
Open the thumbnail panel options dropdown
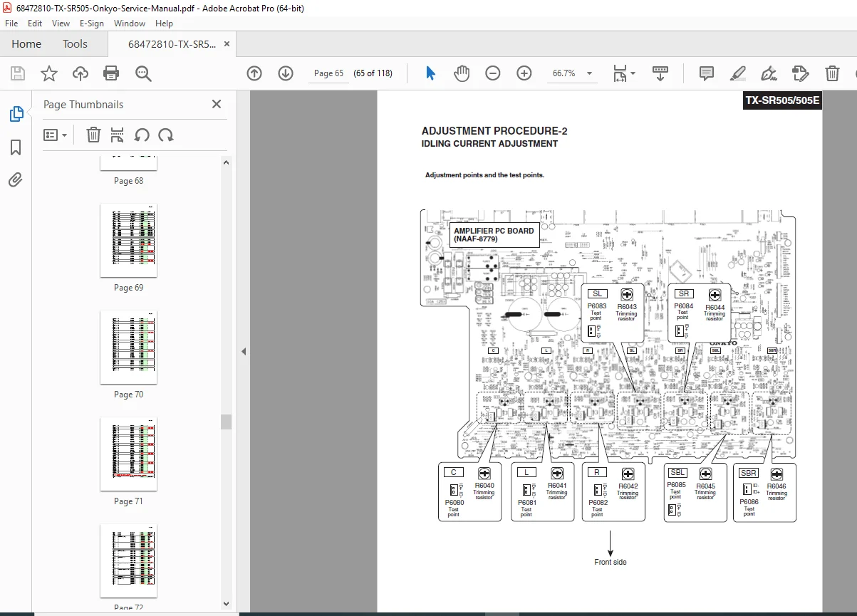pyautogui.click(x=55, y=135)
